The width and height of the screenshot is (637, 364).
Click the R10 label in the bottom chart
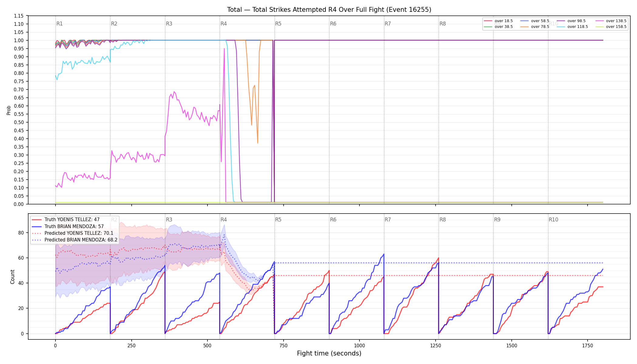pyautogui.click(x=553, y=220)
